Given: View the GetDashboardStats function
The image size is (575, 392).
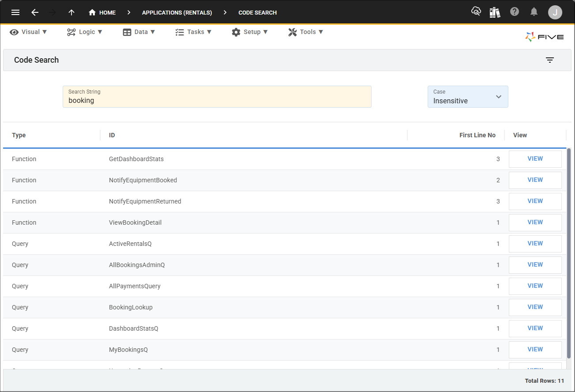Looking at the screenshot, I should pos(535,159).
